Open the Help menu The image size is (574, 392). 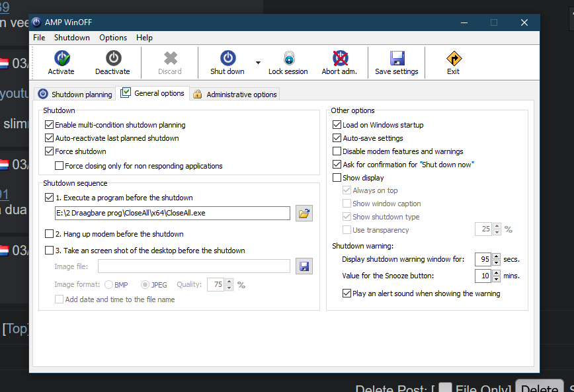coord(144,38)
